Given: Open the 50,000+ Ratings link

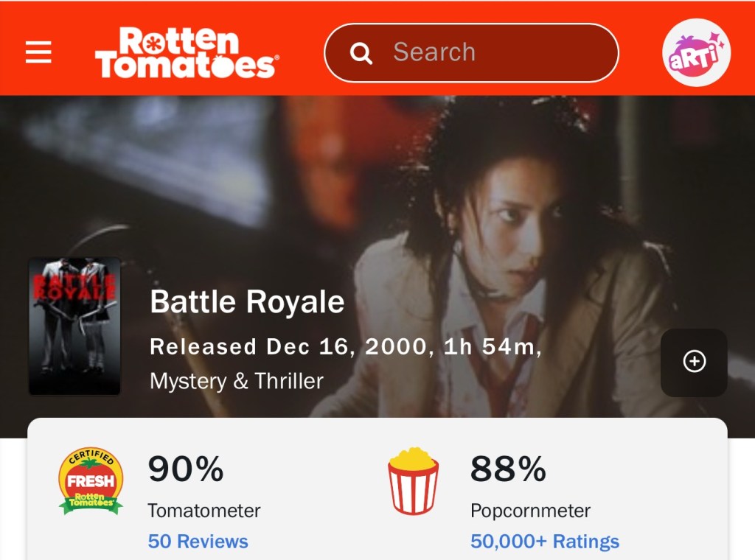Looking at the screenshot, I should point(545,542).
